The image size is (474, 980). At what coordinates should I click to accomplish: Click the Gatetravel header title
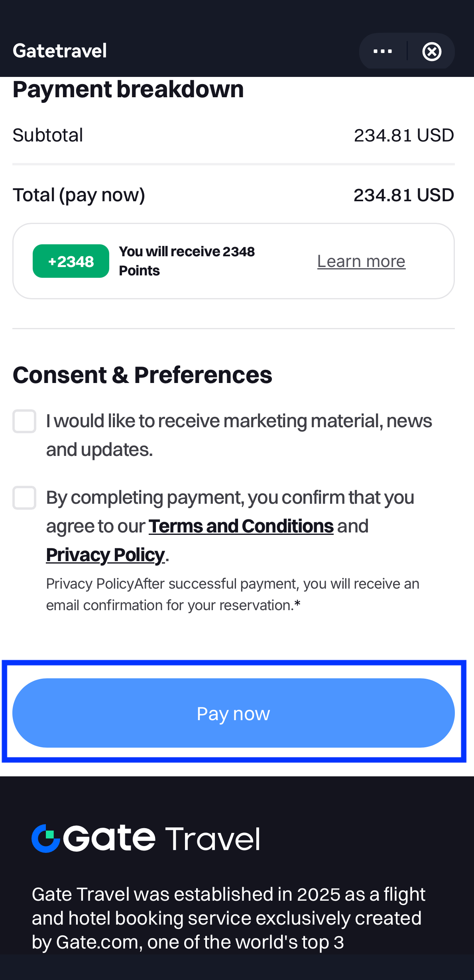tap(60, 51)
